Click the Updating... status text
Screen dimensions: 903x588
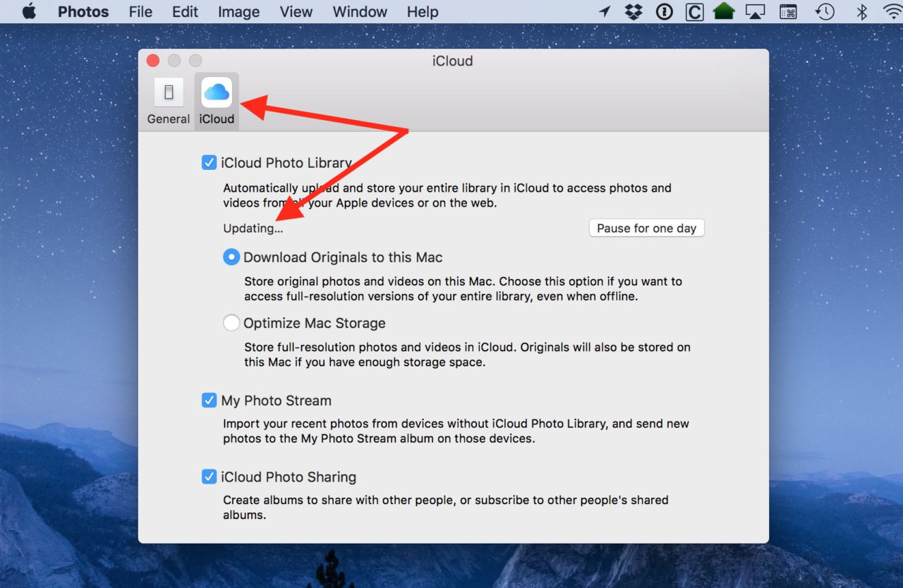point(253,228)
